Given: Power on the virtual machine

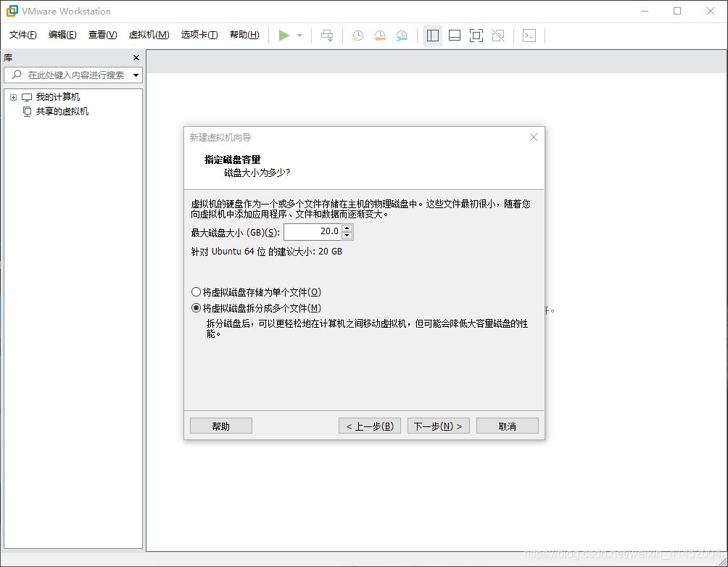Looking at the screenshot, I should [x=284, y=35].
